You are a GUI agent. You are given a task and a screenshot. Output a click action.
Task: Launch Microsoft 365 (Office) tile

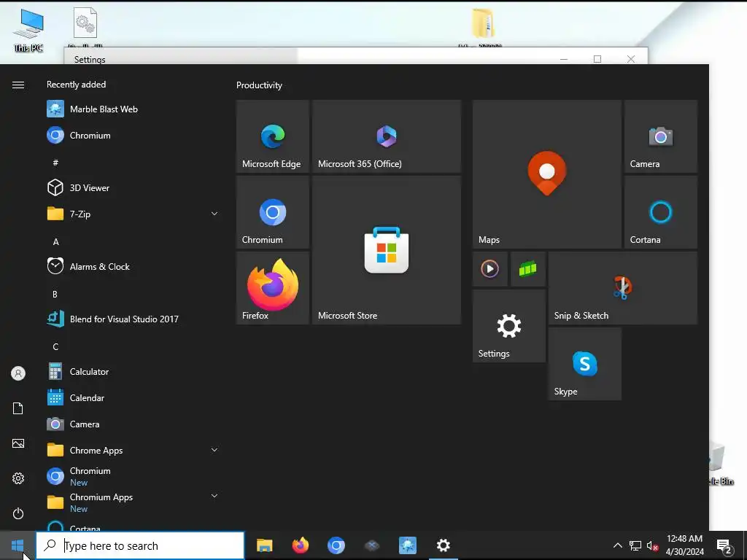[x=387, y=136]
